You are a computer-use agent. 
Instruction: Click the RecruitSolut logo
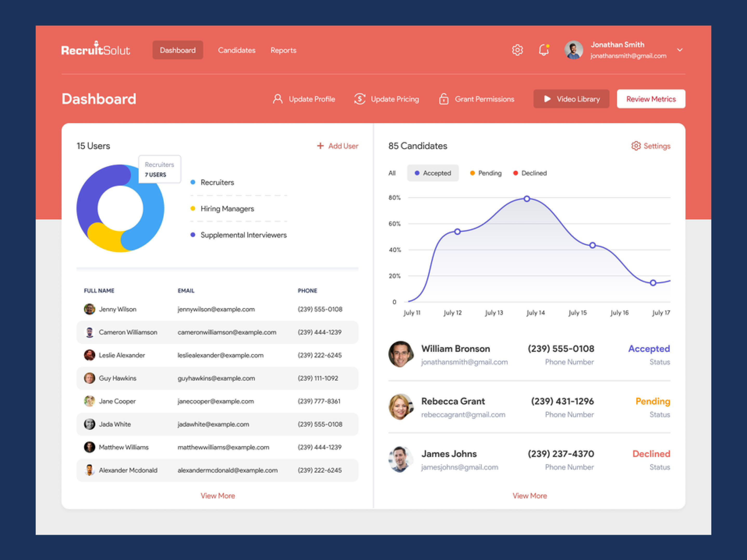pyautogui.click(x=96, y=49)
